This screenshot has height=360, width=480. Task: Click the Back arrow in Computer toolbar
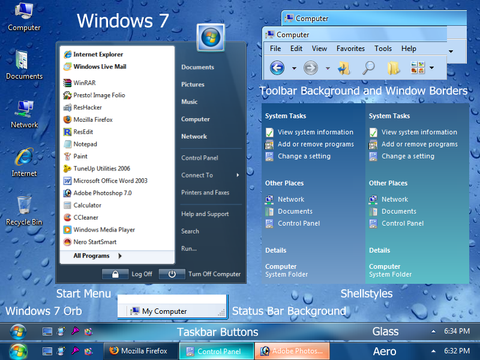point(277,68)
